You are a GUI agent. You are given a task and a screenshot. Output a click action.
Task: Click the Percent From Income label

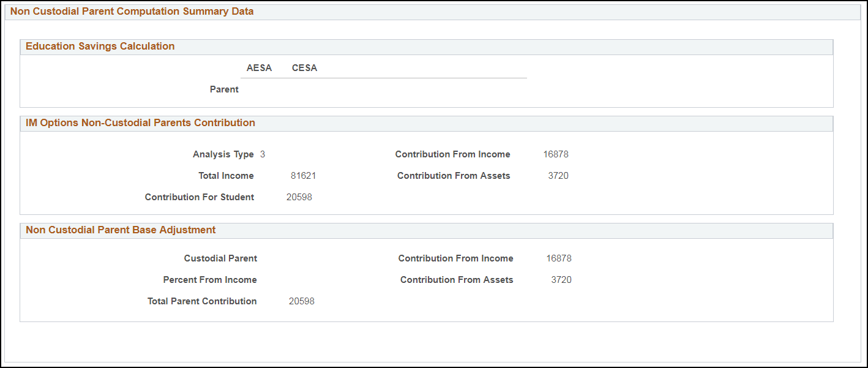pos(210,280)
